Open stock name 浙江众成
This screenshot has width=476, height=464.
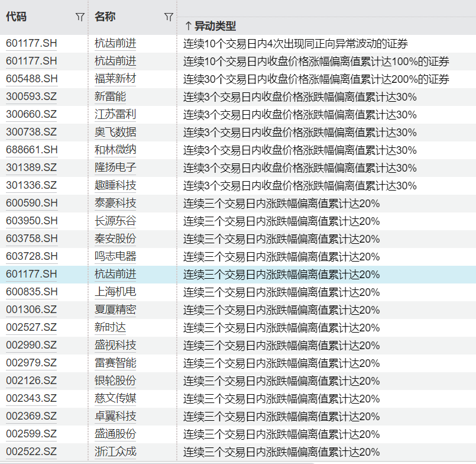click(115, 451)
